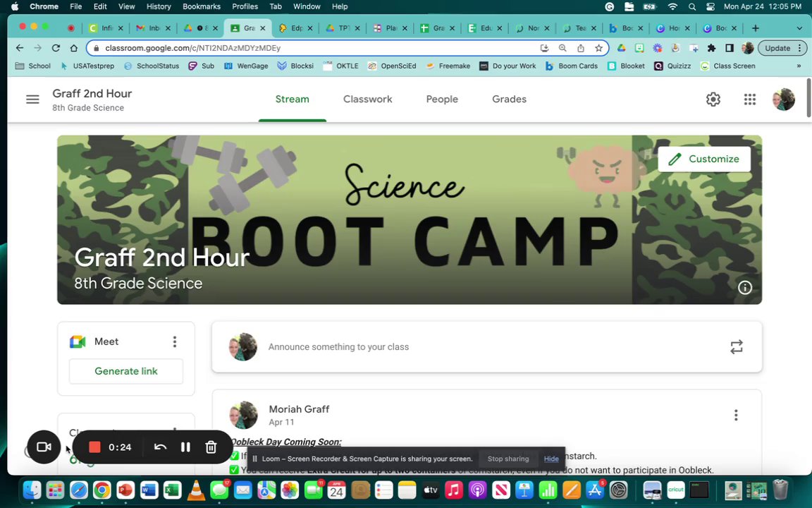Click Generate link for Meet
The width and height of the screenshot is (812, 508).
click(x=126, y=371)
